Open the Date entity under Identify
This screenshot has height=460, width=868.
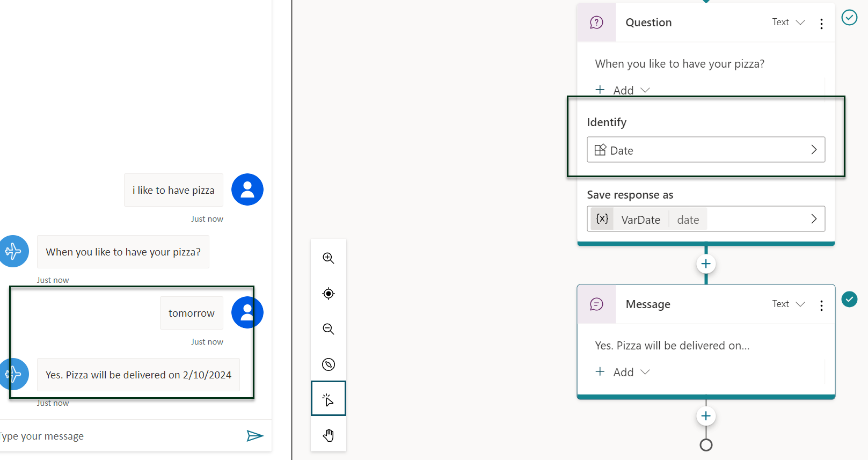tap(705, 150)
